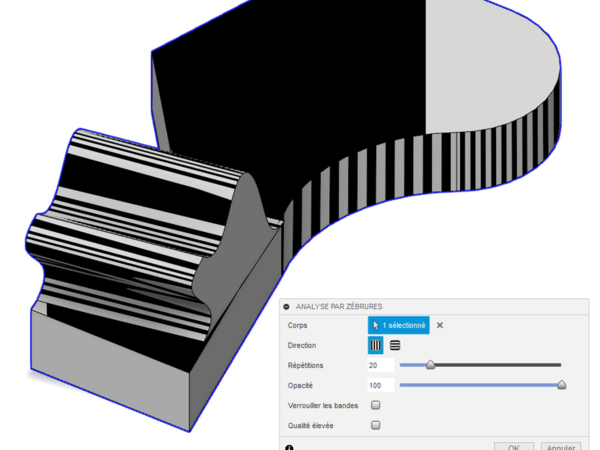
Task: Click the Répétitions slider handle
Action: click(431, 365)
